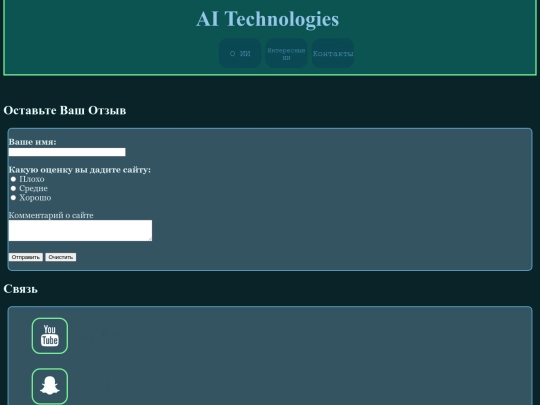Screen dimensions: 540x405
Task: Click the "AI Technologies" site title
Action: pos(268,19)
